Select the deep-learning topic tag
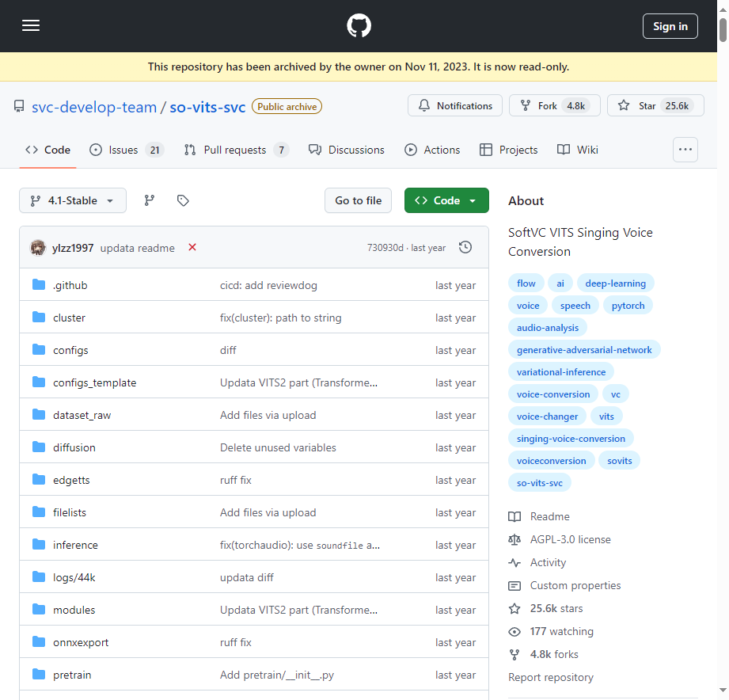The image size is (729, 700). click(x=615, y=283)
